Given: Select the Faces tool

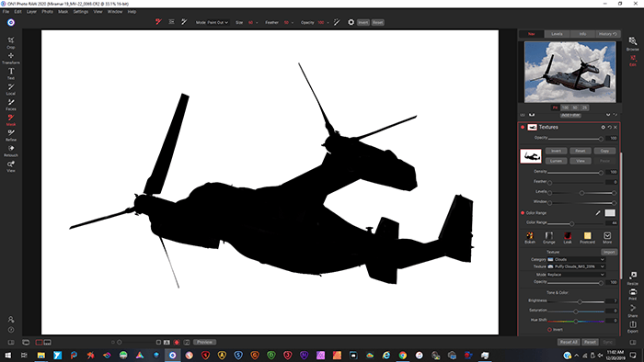Looking at the screenshot, I should [11, 105].
